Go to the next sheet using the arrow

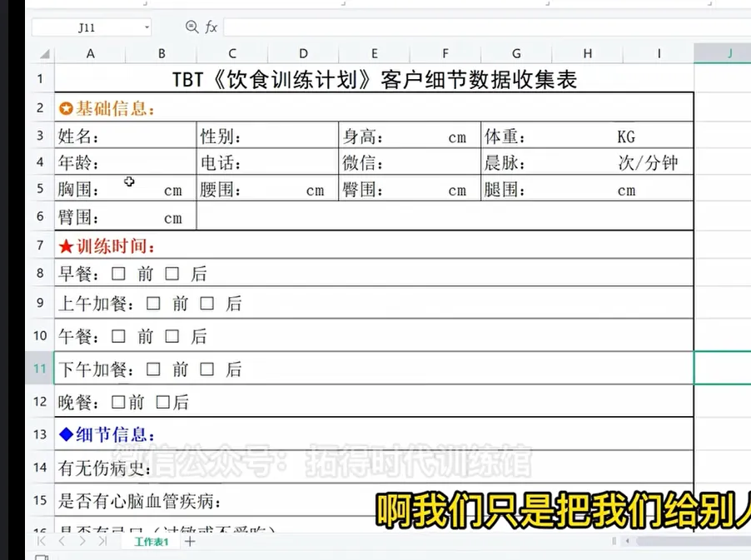tap(81, 542)
